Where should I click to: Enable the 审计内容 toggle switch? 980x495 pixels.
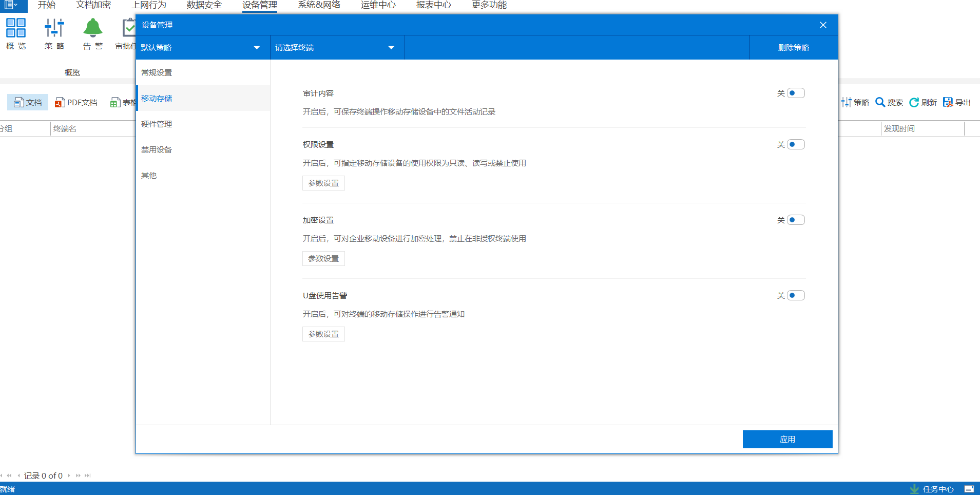(796, 93)
